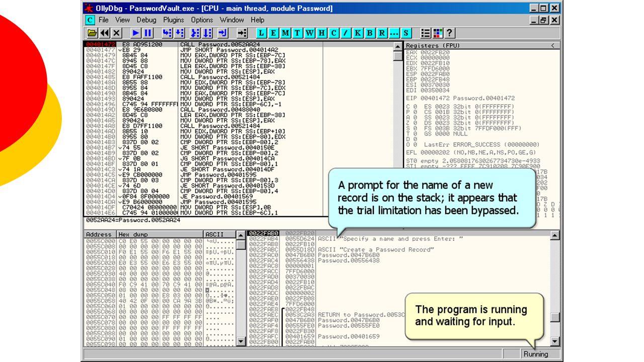Select the highlighted stack address 0022FAB0
Screen dimensions: 644x362
pyautogui.click(x=264, y=233)
